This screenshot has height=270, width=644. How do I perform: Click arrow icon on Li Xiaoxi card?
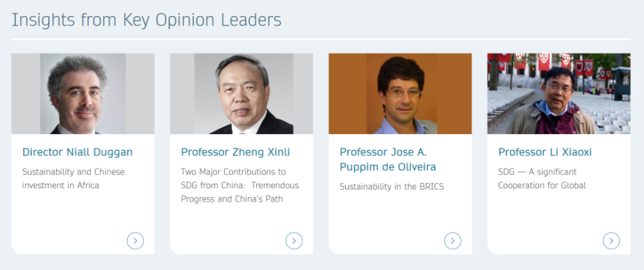point(611,241)
